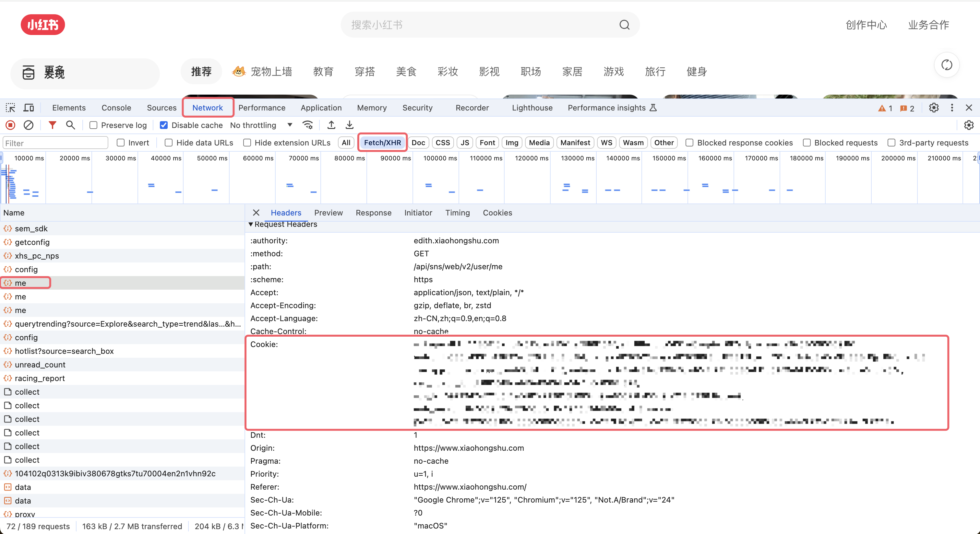Click the pet wall emoji category icon
Image resolution: width=980 pixels, height=534 pixels.
[x=239, y=71]
